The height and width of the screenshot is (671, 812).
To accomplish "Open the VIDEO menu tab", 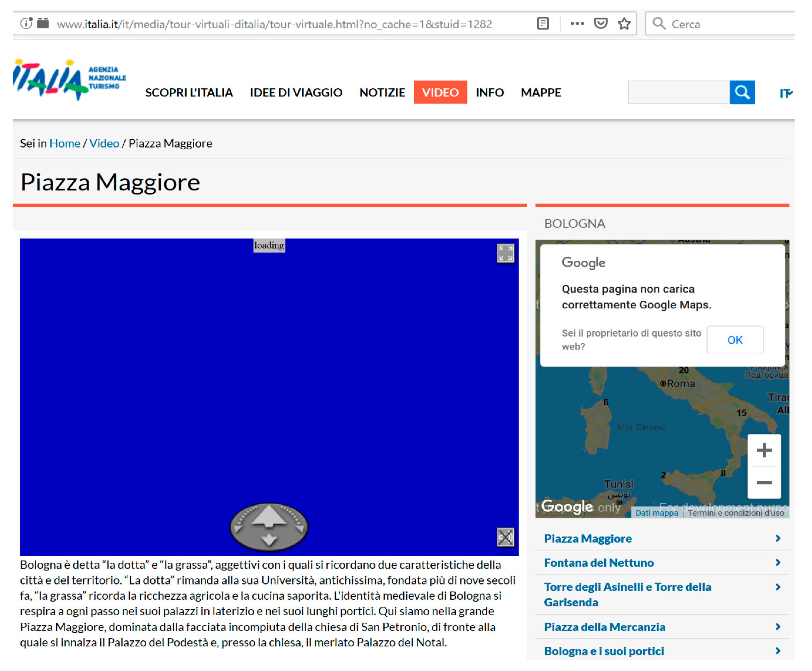I will (440, 92).
